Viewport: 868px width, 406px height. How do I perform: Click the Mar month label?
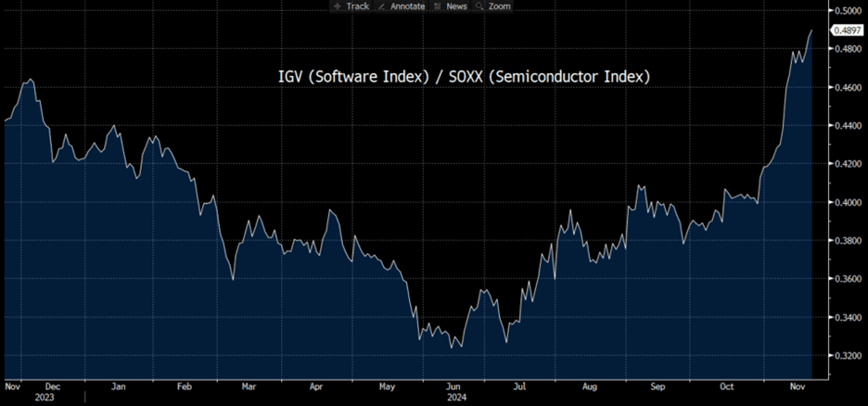point(249,387)
